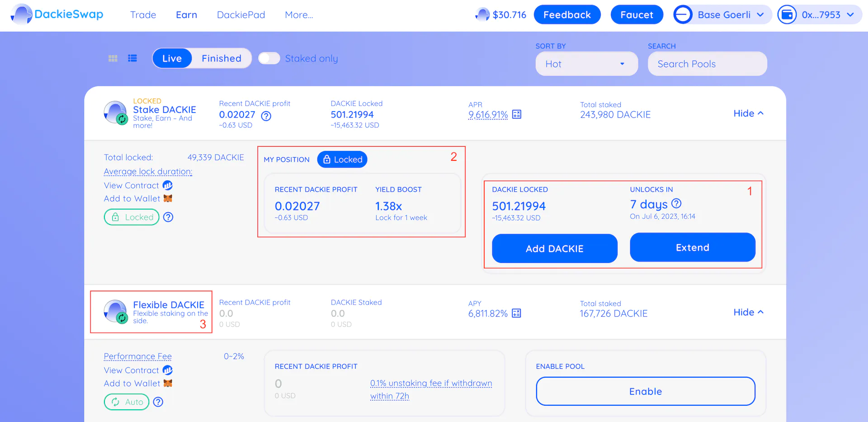Open the Earn menu
This screenshot has height=422, width=868.
point(186,15)
